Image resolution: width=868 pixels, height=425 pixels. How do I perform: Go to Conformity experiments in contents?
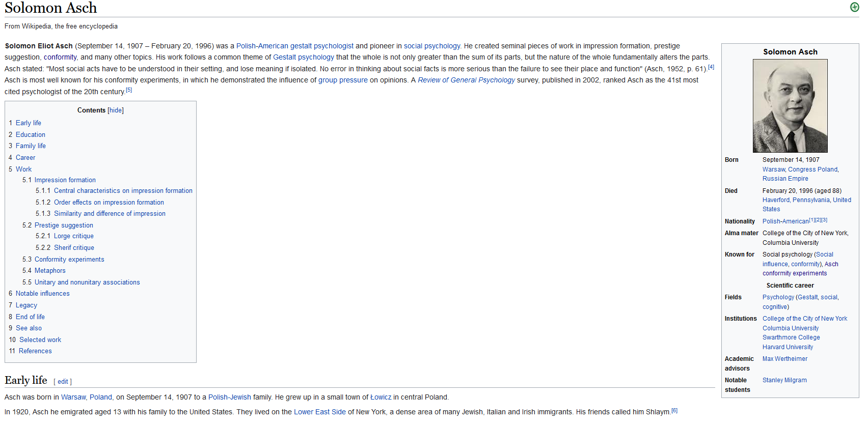click(x=69, y=260)
